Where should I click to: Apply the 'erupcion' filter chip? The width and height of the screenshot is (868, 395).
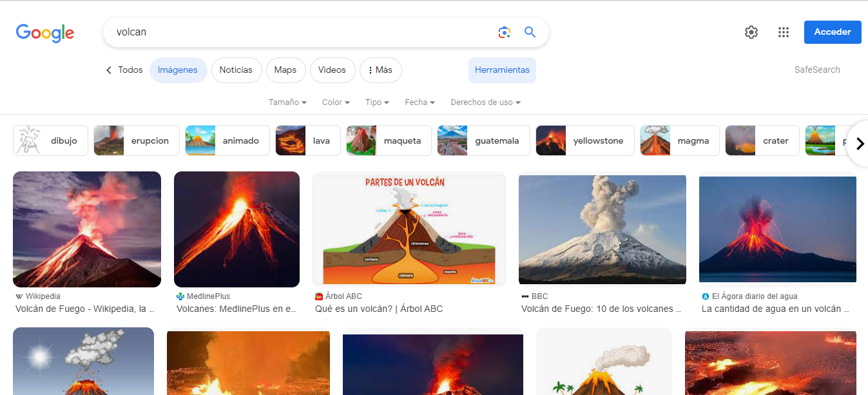click(136, 140)
